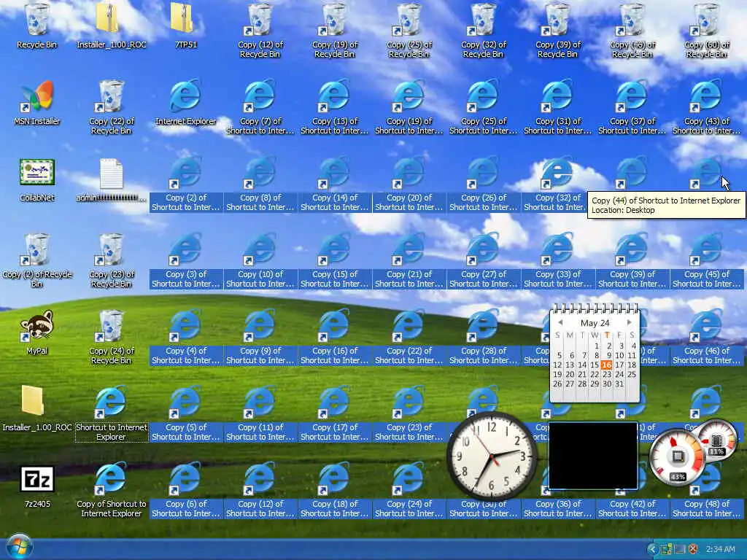Screen dimensions: 747x560
Task: Select Copy (45) of Shortcut to Internet Explorer
Action: click(x=706, y=260)
